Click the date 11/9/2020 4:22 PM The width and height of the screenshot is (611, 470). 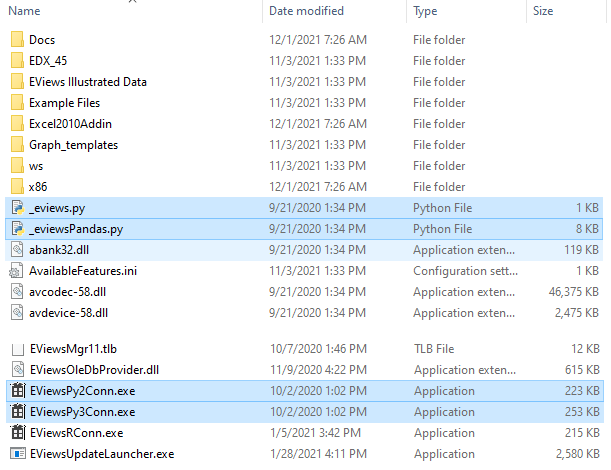[x=318, y=370]
